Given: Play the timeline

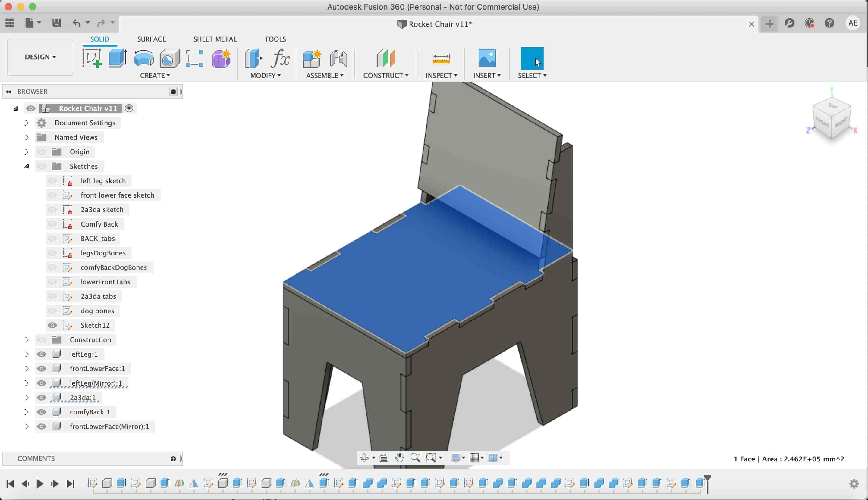Looking at the screenshot, I should [x=40, y=484].
